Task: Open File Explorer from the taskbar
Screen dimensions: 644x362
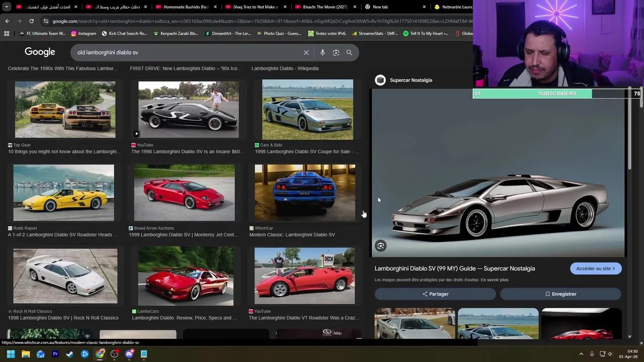Action: coord(26,354)
